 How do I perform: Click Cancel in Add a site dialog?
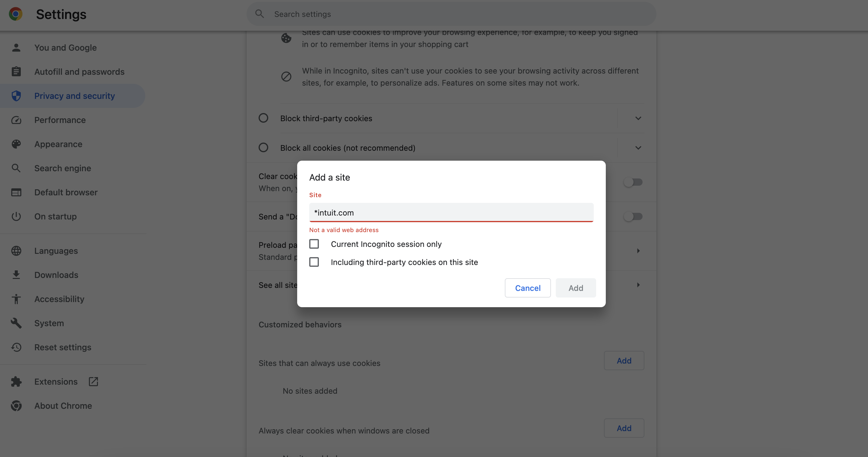click(x=527, y=288)
